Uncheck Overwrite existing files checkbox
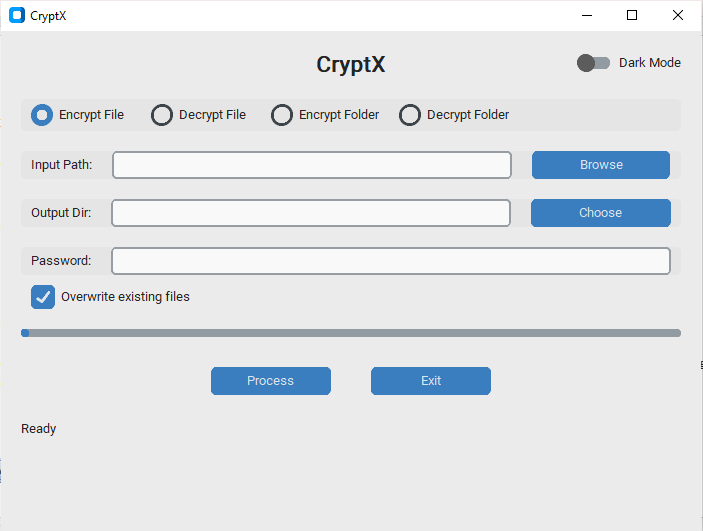The width and height of the screenshot is (703, 531). pyautogui.click(x=43, y=297)
